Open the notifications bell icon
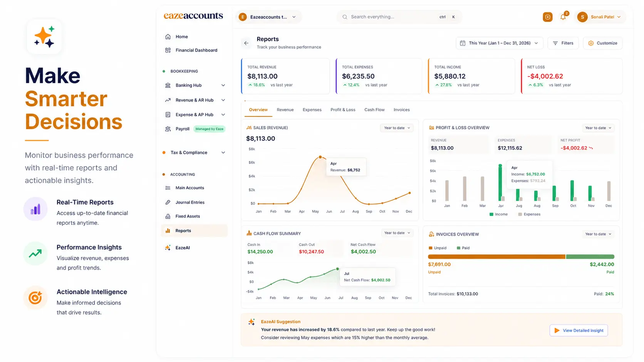Image resolution: width=644 pixels, height=362 pixels. coord(563,17)
